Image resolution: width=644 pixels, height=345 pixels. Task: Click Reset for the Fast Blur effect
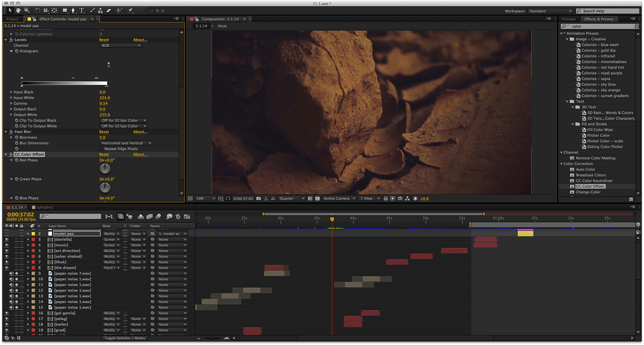[104, 132]
